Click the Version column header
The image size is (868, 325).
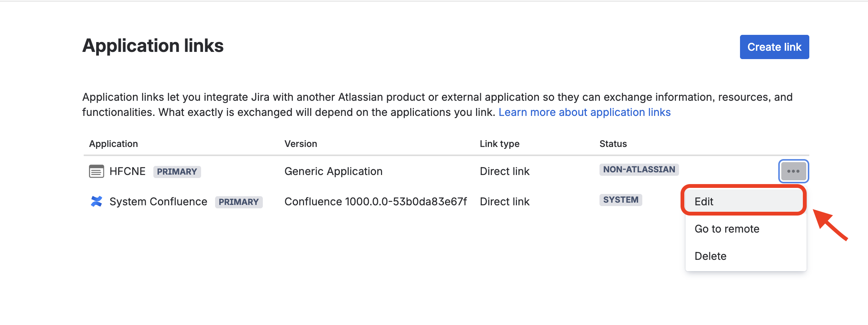301,144
